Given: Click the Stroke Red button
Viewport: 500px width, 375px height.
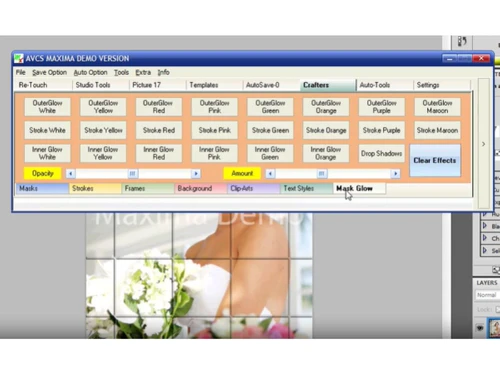Looking at the screenshot, I should 159,130.
